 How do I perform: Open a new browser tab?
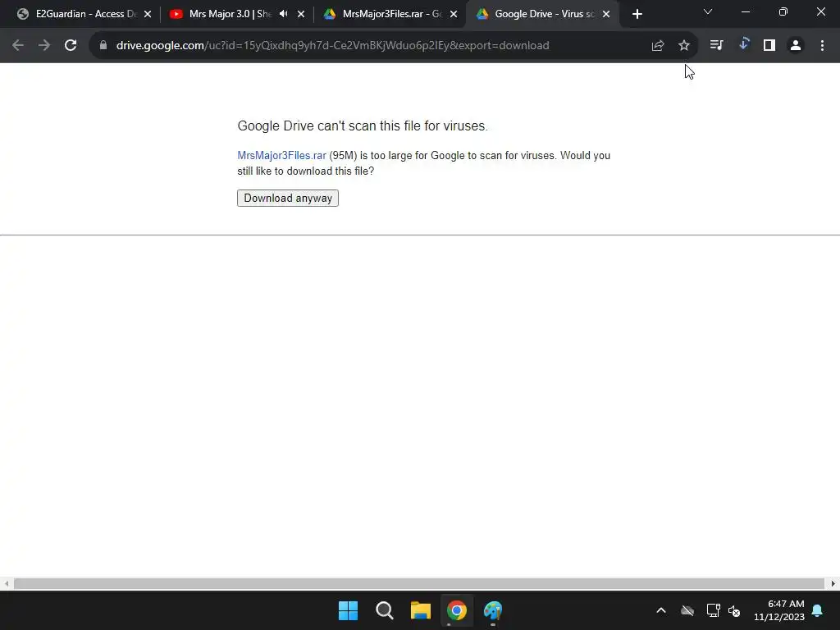tap(637, 14)
